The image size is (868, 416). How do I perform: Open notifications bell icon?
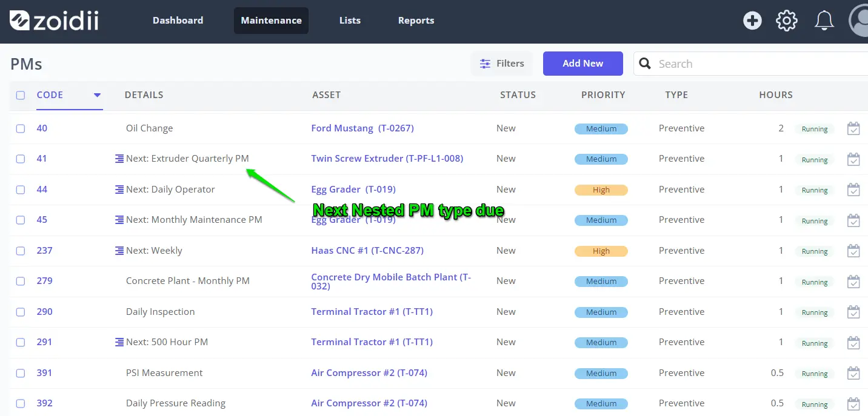click(824, 21)
